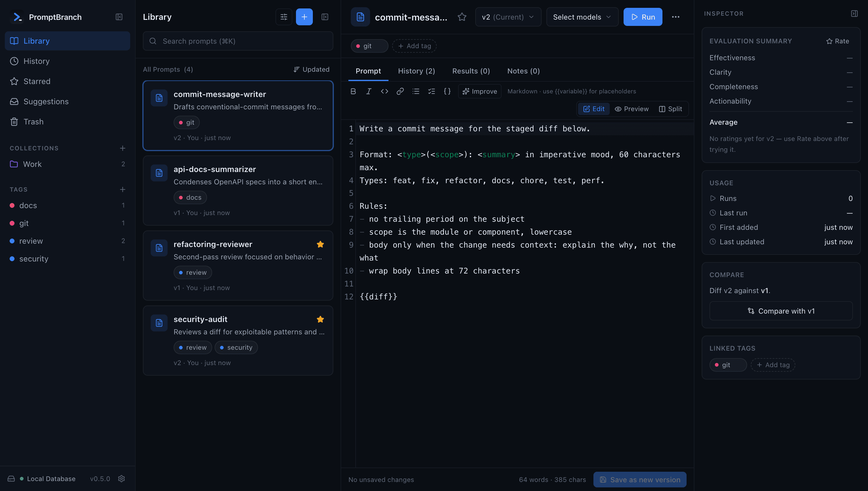Image resolution: width=868 pixels, height=491 pixels.
Task: Open the more options ellipsis menu
Action: 675,17
